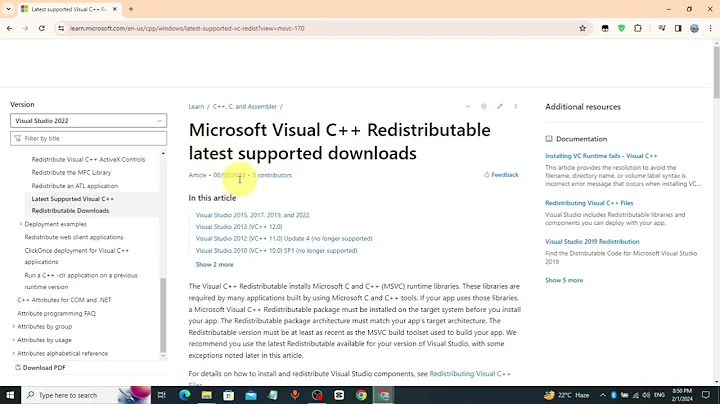
Task: Open Microsoft Store from taskbar
Action: [229, 395]
